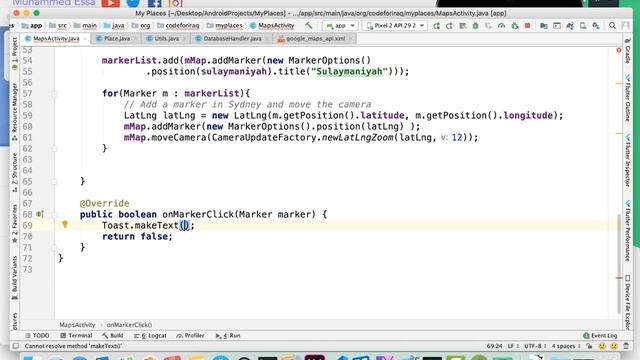640x360 pixels.
Task: Change the LF line separator setting
Action: pos(513,346)
